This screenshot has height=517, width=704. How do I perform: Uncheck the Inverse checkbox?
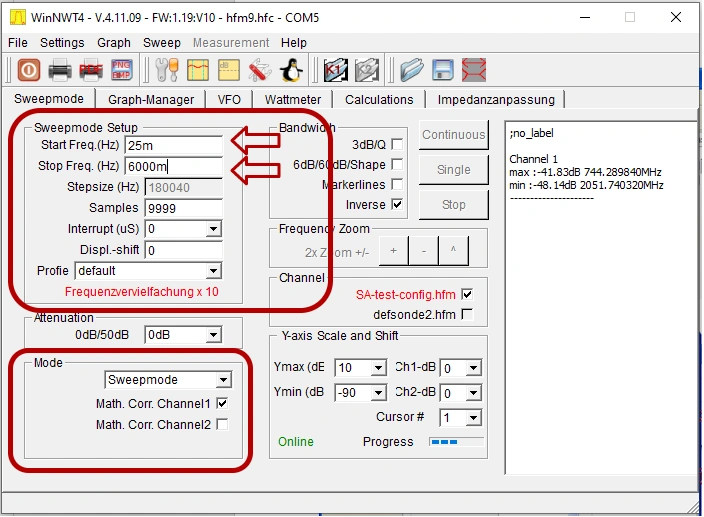pos(397,204)
